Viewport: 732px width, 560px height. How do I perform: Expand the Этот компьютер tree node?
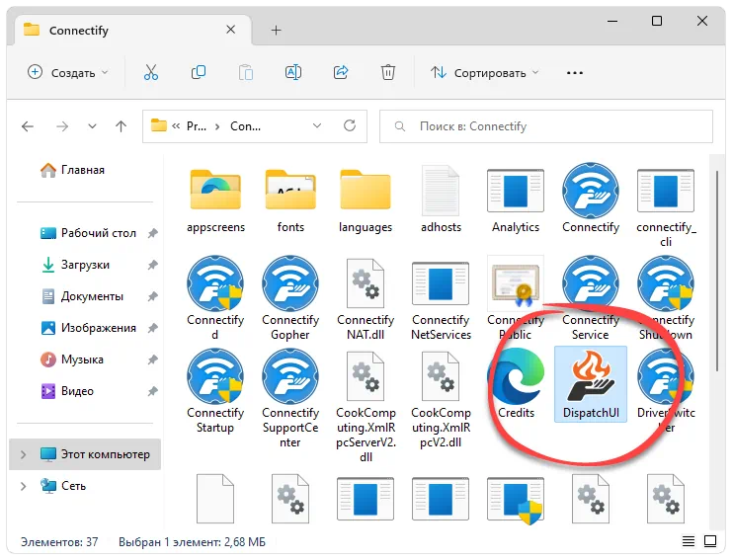pyautogui.click(x=24, y=454)
